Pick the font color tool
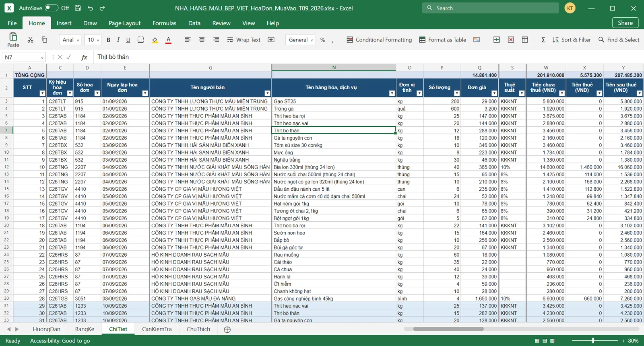 click(168, 40)
